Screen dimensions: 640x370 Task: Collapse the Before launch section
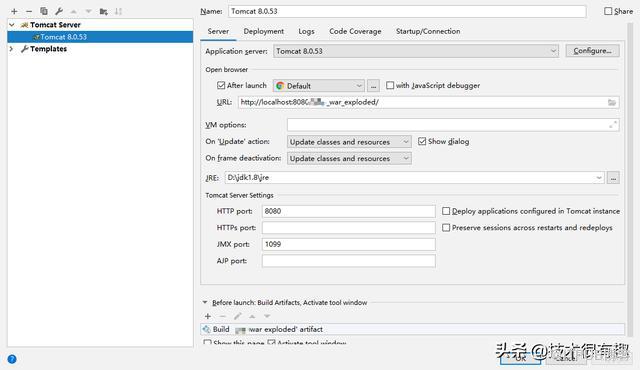coord(205,303)
